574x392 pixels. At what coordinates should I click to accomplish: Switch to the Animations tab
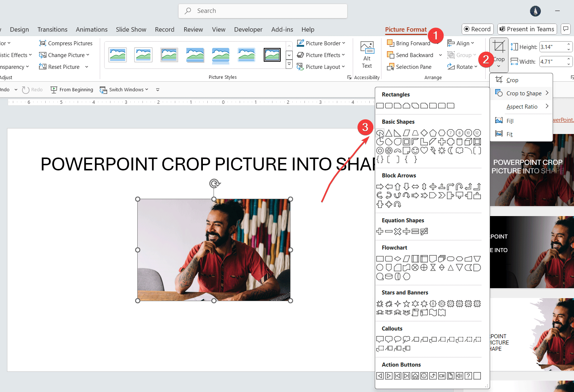pos(91,29)
